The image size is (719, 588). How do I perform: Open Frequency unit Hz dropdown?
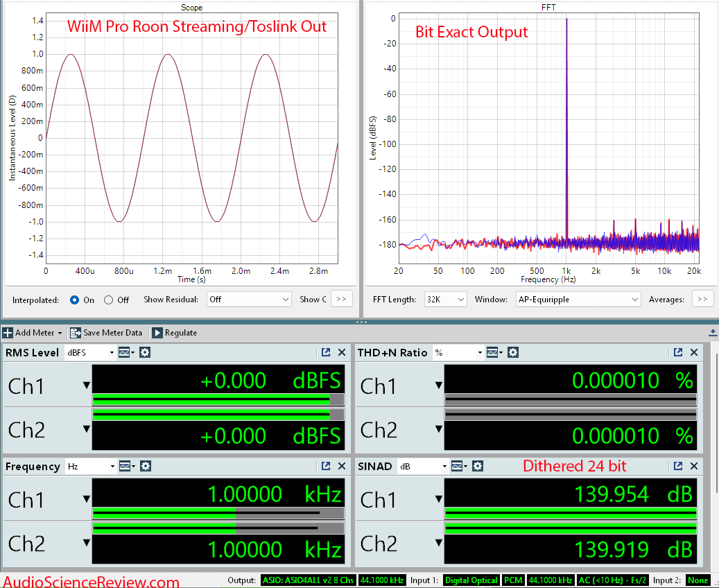point(90,466)
